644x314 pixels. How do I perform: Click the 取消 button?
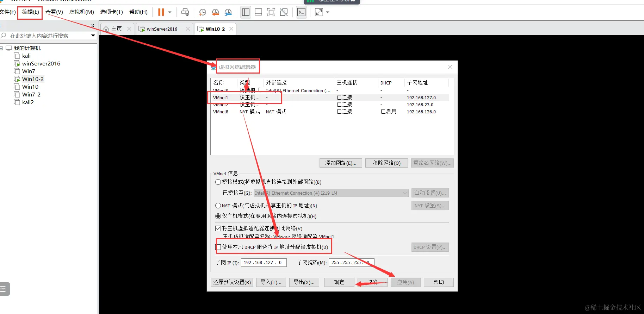point(372,282)
